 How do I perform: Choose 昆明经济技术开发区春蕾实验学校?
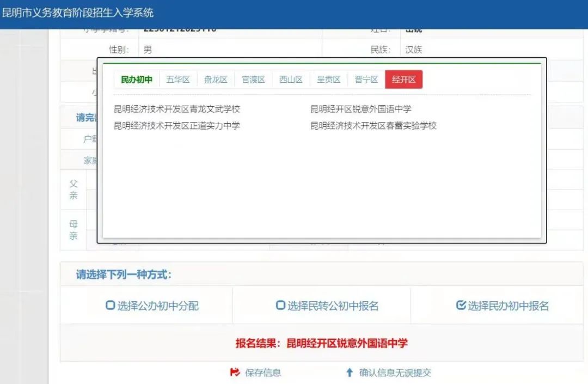[x=373, y=126]
